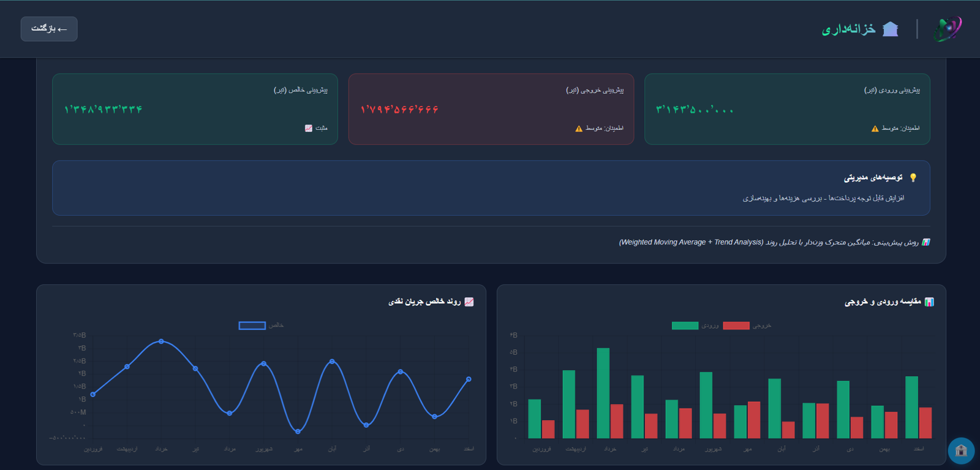Click the bar chart icon beside مقایسه ورودی و خروجی

pyautogui.click(x=929, y=301)
